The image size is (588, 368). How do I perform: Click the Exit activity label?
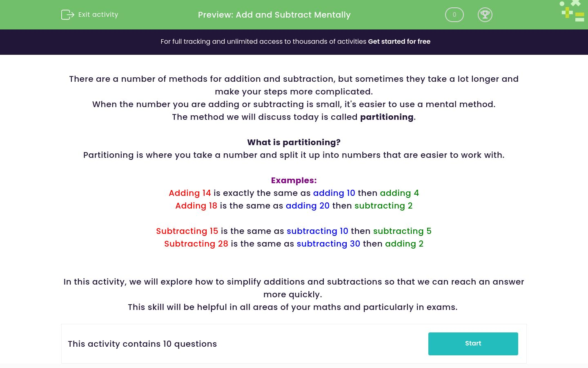tap(98, 14)
